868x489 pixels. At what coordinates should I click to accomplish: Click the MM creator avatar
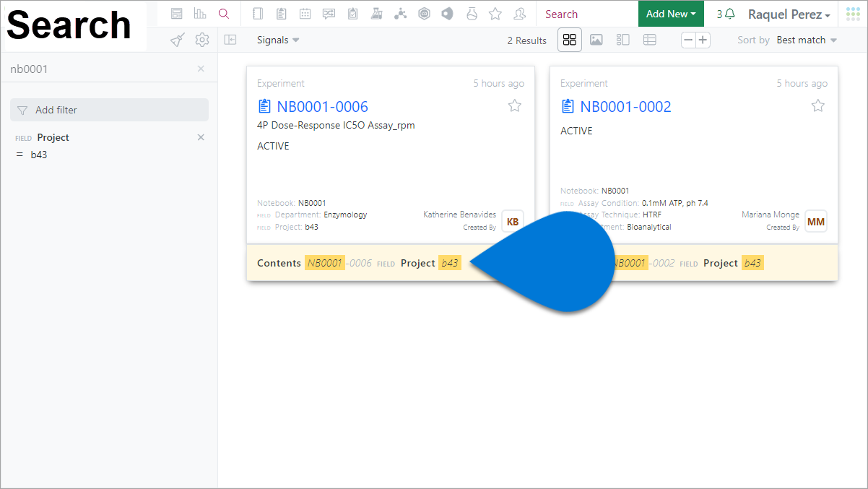click(816, 221)
